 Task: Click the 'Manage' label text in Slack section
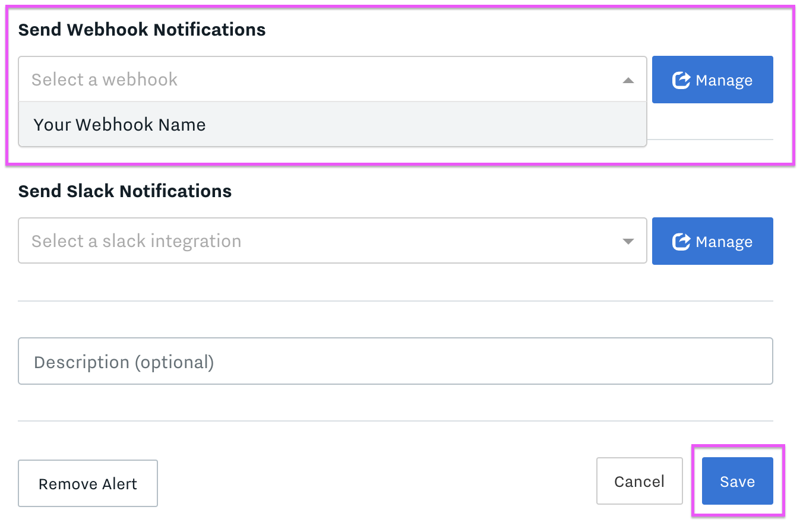click(723, 242)
